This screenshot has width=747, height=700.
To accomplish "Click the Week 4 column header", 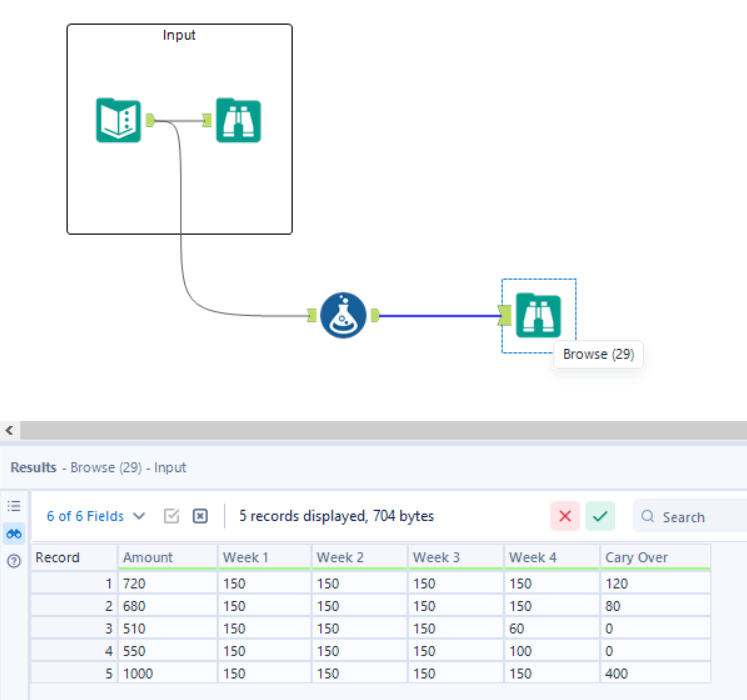I will 552,557.
